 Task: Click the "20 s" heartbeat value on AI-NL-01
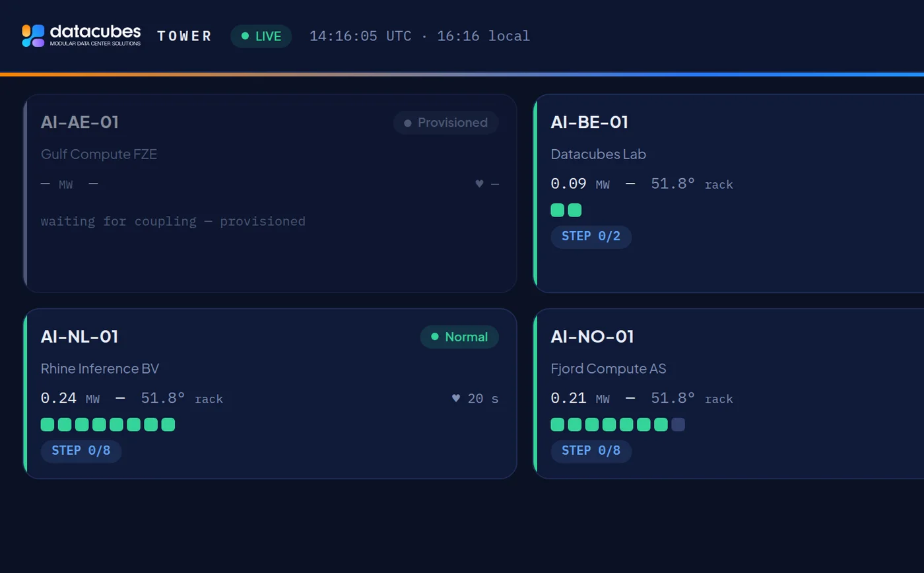[x=483, y=399]
